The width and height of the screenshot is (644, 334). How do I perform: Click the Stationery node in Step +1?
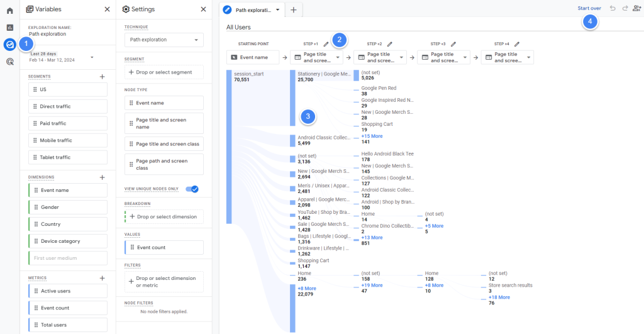(x=292, y=97)
